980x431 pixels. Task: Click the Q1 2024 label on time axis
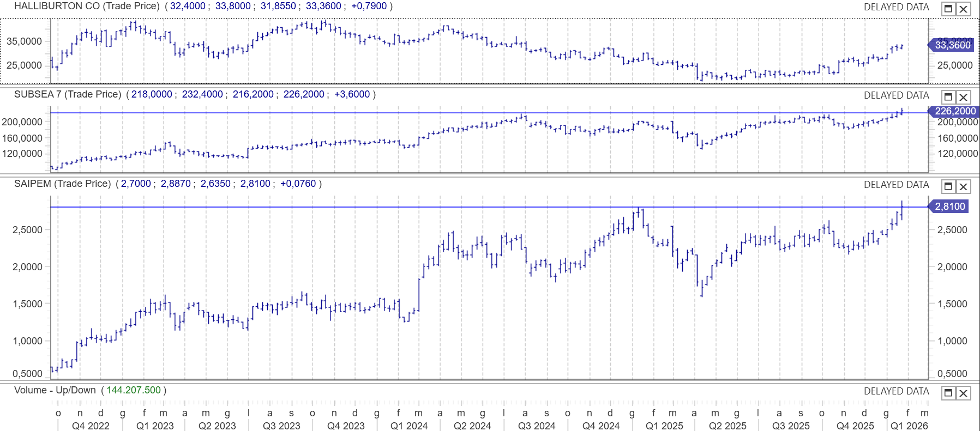409,426
